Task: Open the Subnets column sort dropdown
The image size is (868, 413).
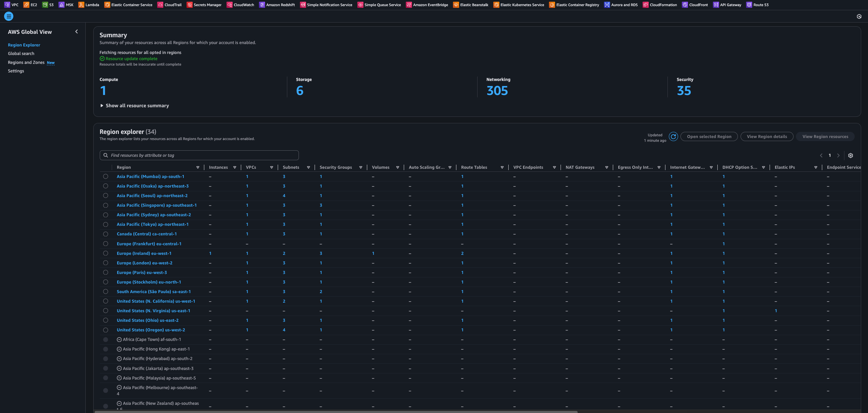Action: tap(308, 167)
